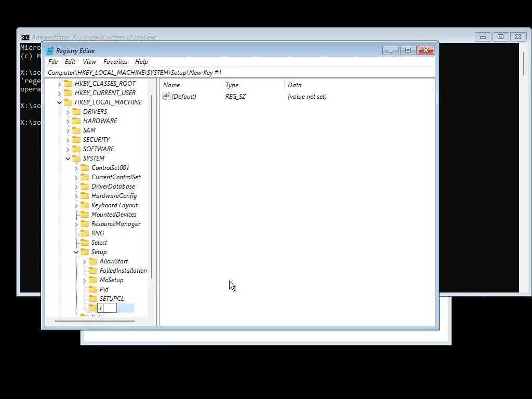Sort by the Data column header
Viewport: 532px width, 399px height.
359,85
